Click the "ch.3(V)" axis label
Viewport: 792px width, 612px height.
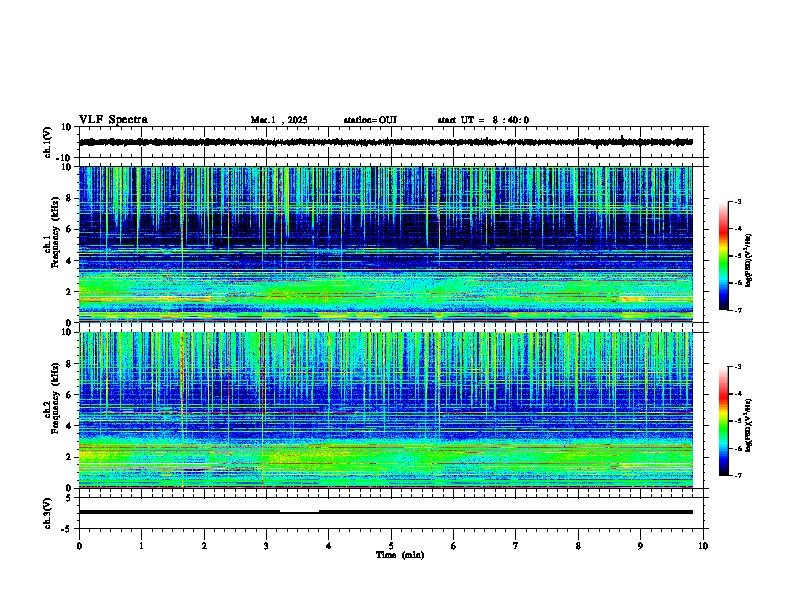48,513
